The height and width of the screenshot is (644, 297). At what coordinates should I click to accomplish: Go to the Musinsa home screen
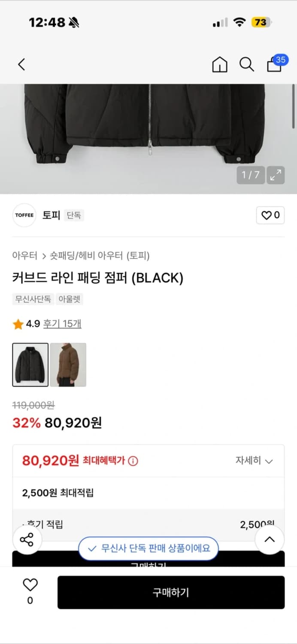(x=219, y=64)
